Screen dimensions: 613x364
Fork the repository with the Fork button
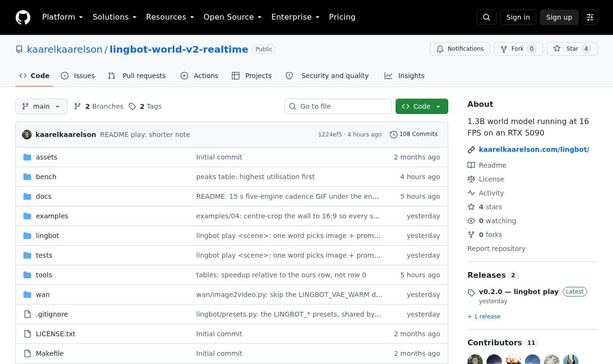[518, 49]
